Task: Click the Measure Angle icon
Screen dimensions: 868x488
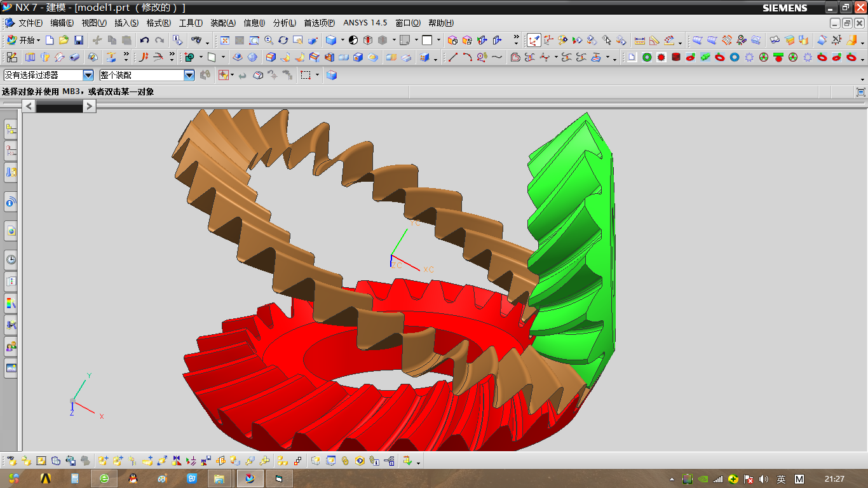Action: [654, 40]
